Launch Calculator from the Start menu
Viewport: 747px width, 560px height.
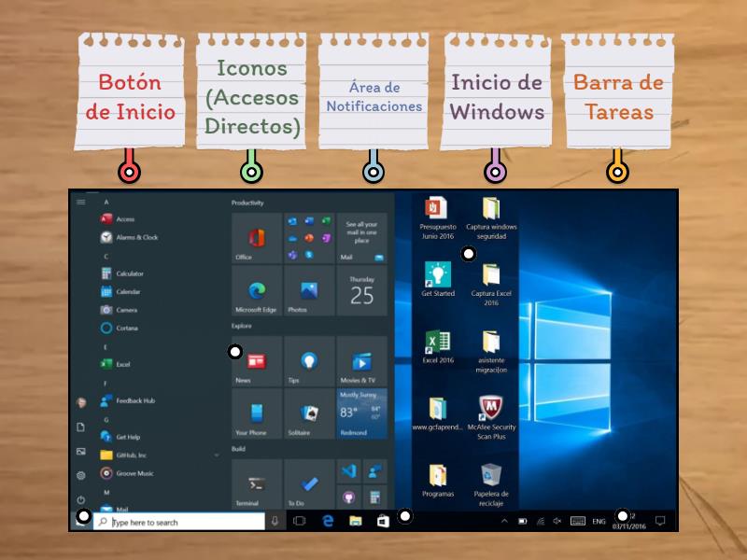tap(122, 273)
